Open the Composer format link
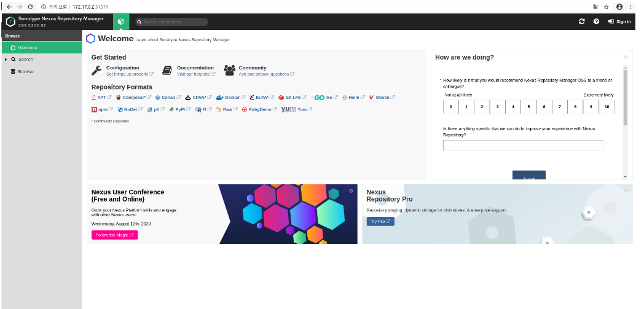This screenshot has height=309, width=644. tap(133, 98)
